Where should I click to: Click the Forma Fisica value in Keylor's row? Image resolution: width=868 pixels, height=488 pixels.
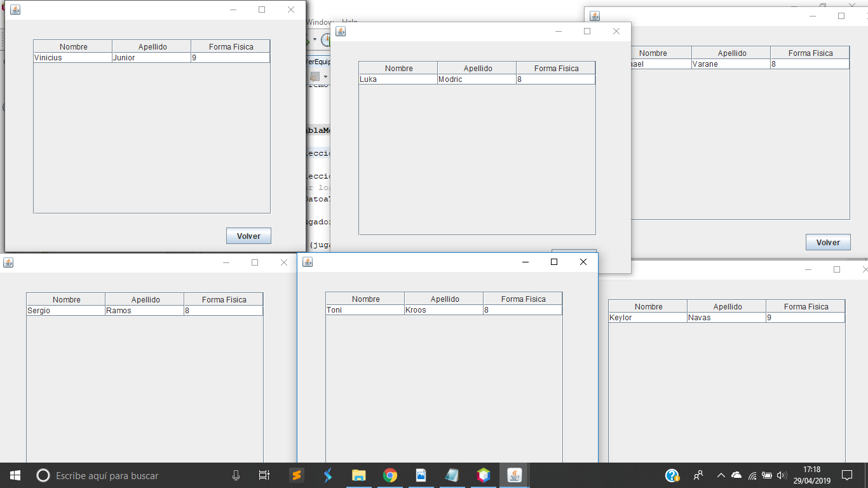806,318
